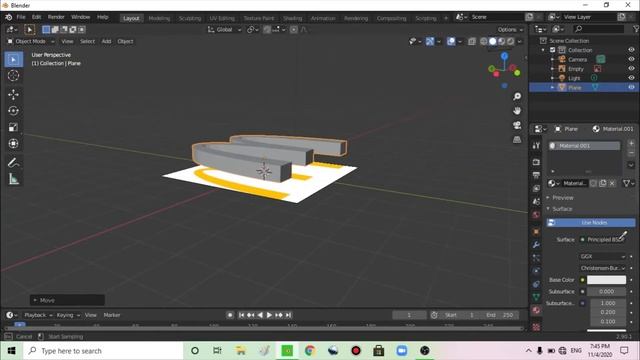The height and width of the screenshot is (360, 640).
Task: Click the Base Color swatch
Action: pyautogui.click(x=606, y=280)
